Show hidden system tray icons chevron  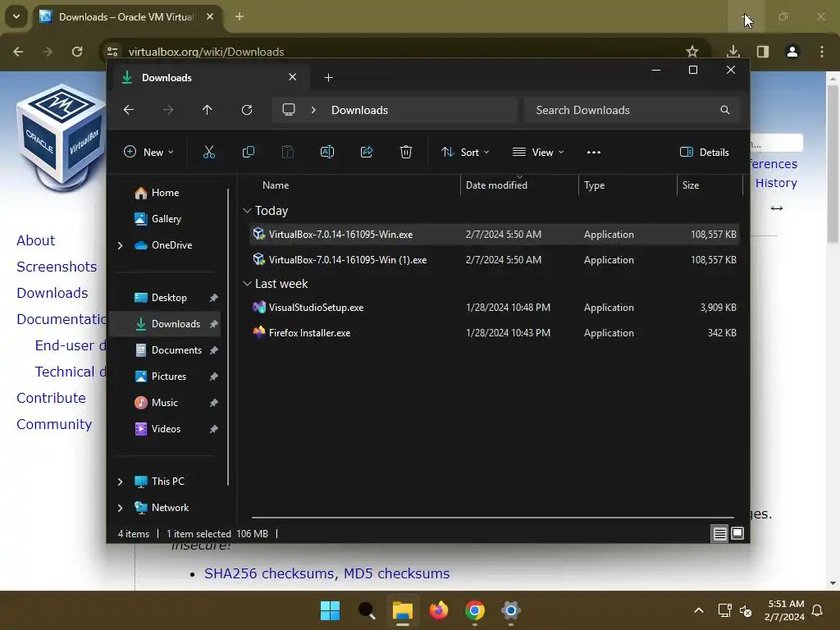click(699, 610)
